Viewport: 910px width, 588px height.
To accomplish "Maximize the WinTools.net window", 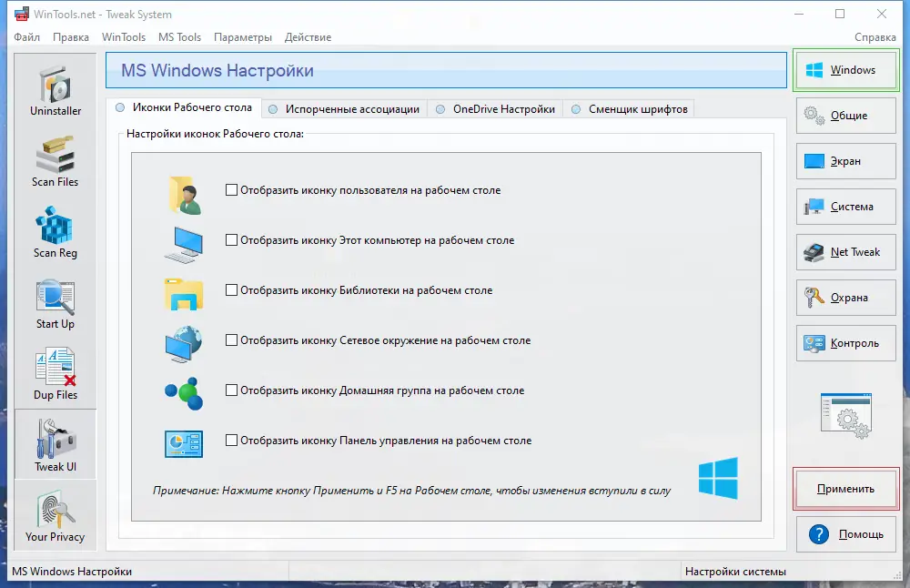I will (x=840, y=14).
